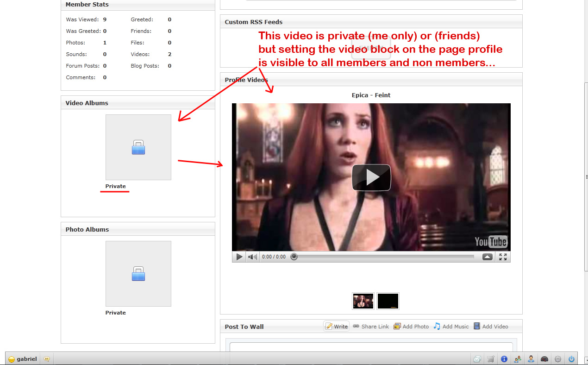Viewport: 588px width, 365px height.
Task: Click the dashboard gauge icon in bottom bar
Action: pyautogui.click(x=544, y=359)
